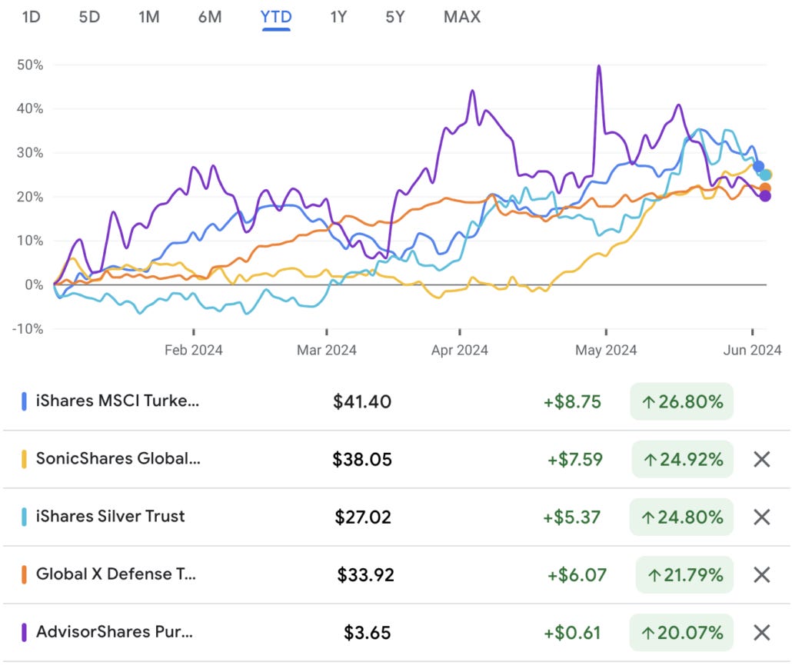Image resolution: width=792 pixels, height=672 pixels.
Task: Click the 26.80% gain badge
Action: pyautogui.click(x=682, y=402)
